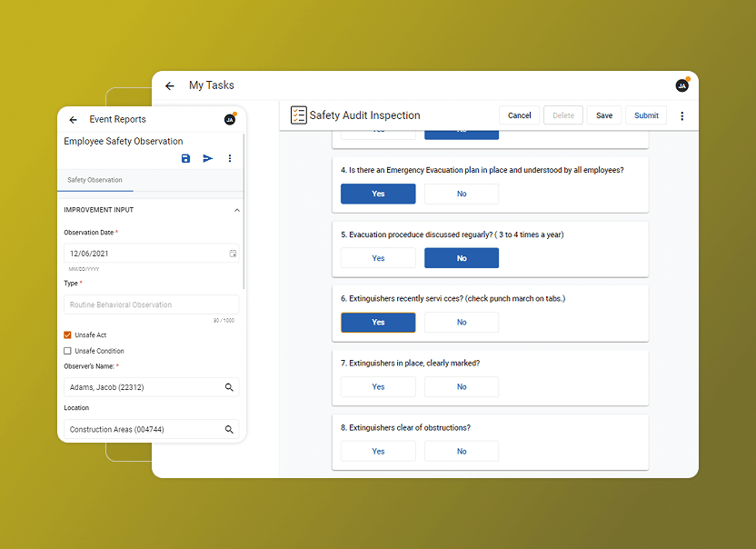Click the Send icon next to Save
756x549 pixels.
(x=207, y=158)
